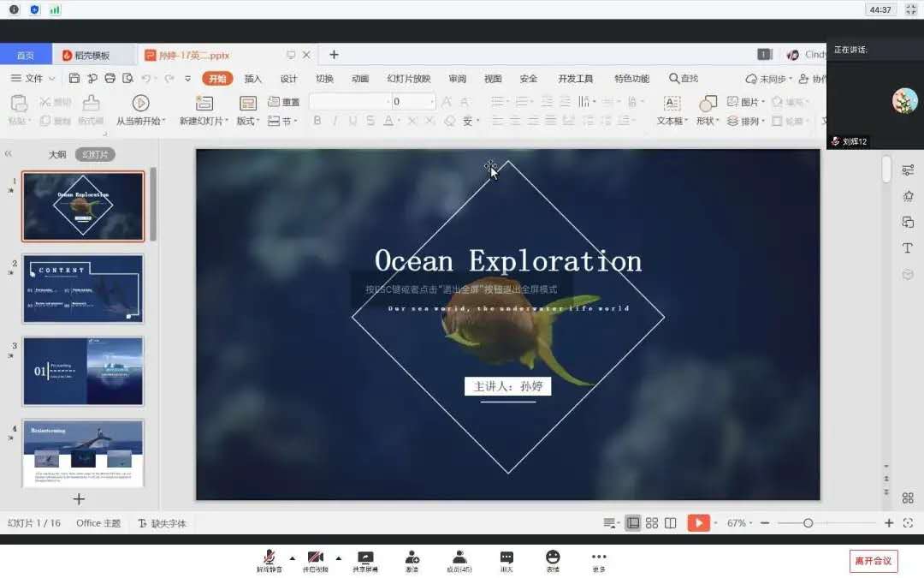Click the print icon in quick access toolbar
The height and width of the screenshot is (578, 924).
(x=110, y=79)
